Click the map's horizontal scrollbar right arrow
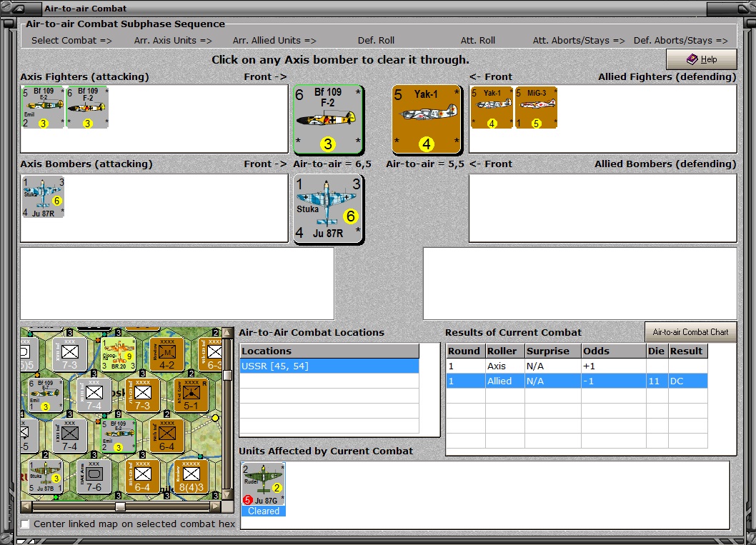This screenshot has height=545, width=756. [217, 506]
